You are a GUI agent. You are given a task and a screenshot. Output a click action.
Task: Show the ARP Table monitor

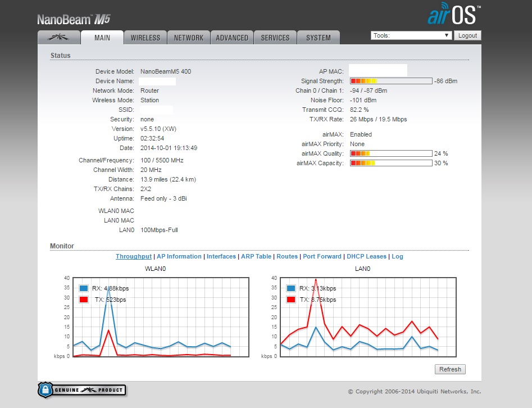pyautogui.click(x=256, y=256)
